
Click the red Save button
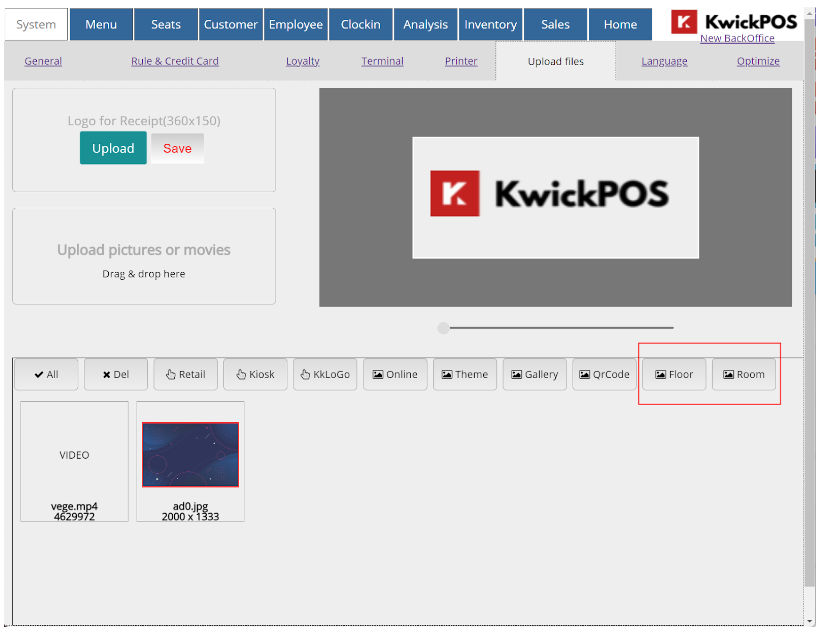click(177, 148)
